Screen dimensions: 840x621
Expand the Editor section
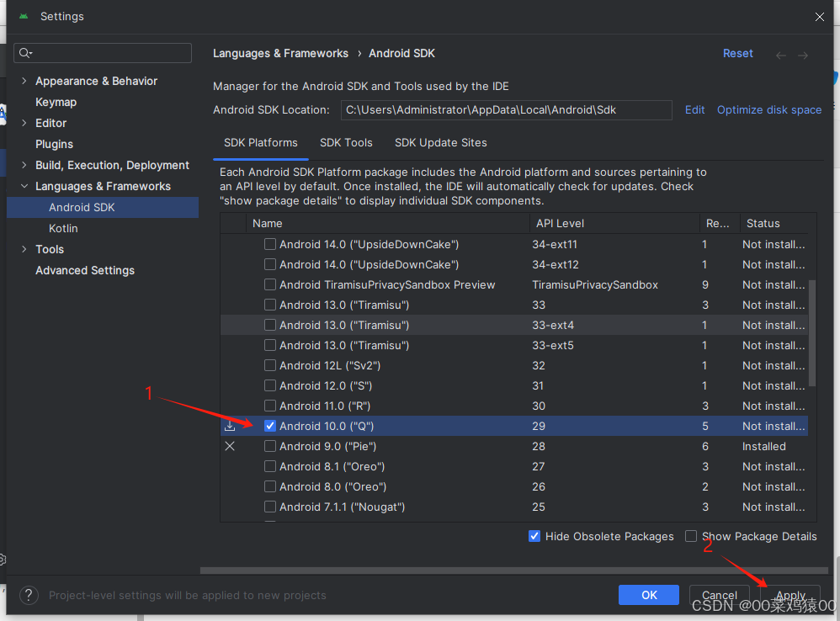[x=24, y=123]
